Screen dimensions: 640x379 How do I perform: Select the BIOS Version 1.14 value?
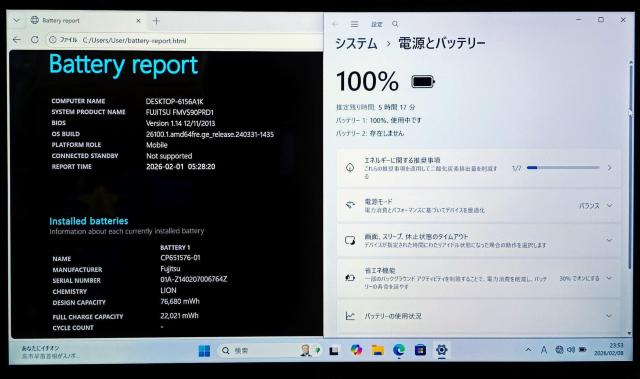[180, 123]
